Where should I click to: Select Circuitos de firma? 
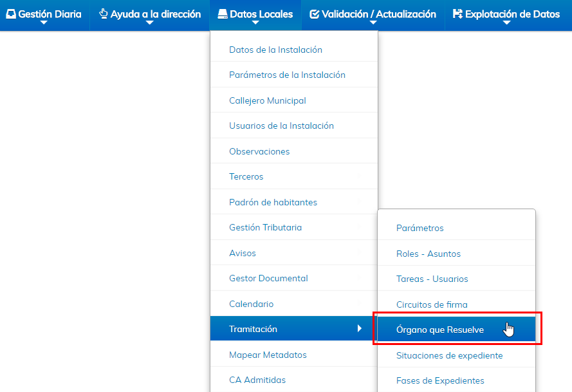(456, 304)
